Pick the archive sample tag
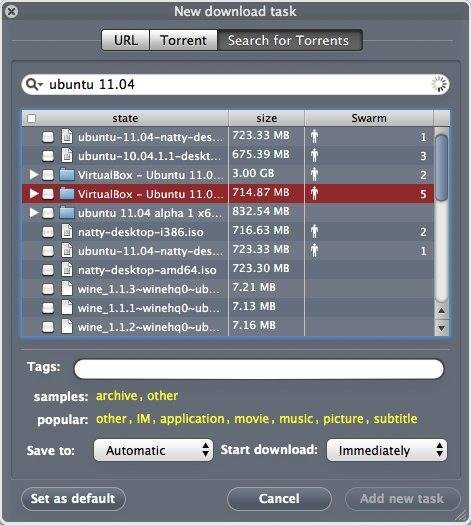The width and height of the screenshot is (471, 525). coord(116,396)
